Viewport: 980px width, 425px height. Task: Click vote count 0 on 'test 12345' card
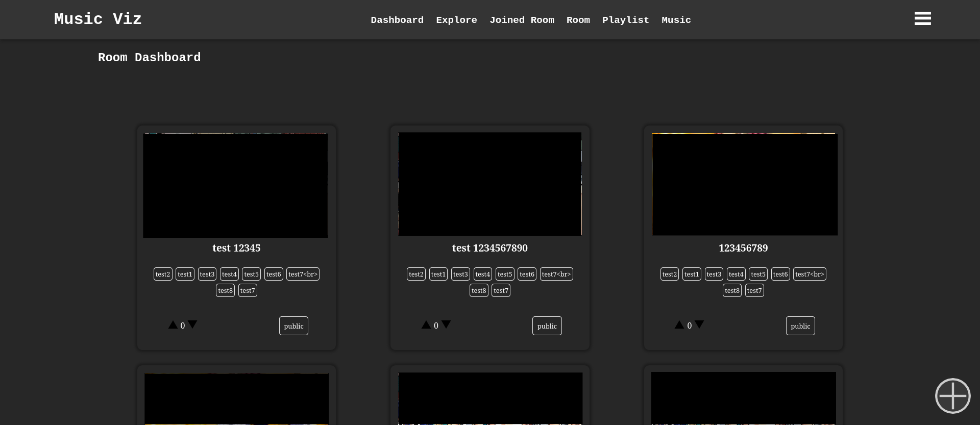coord(183,326)
